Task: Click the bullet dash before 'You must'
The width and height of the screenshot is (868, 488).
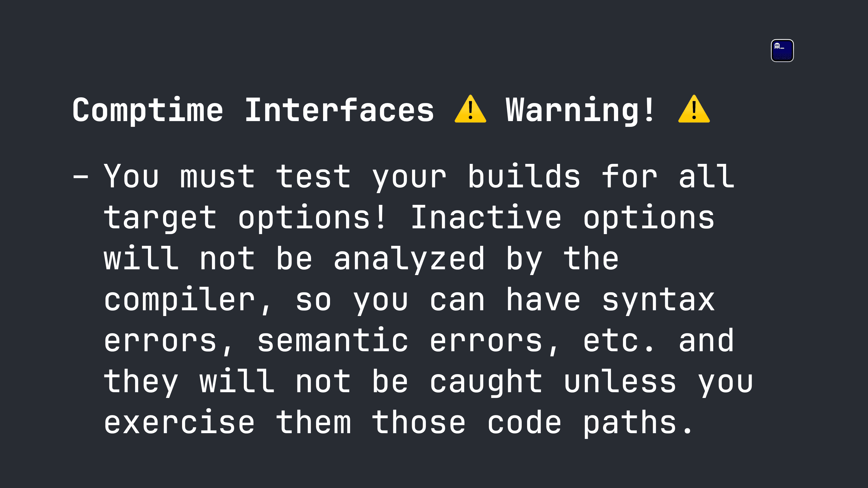Action: point(80,176)
